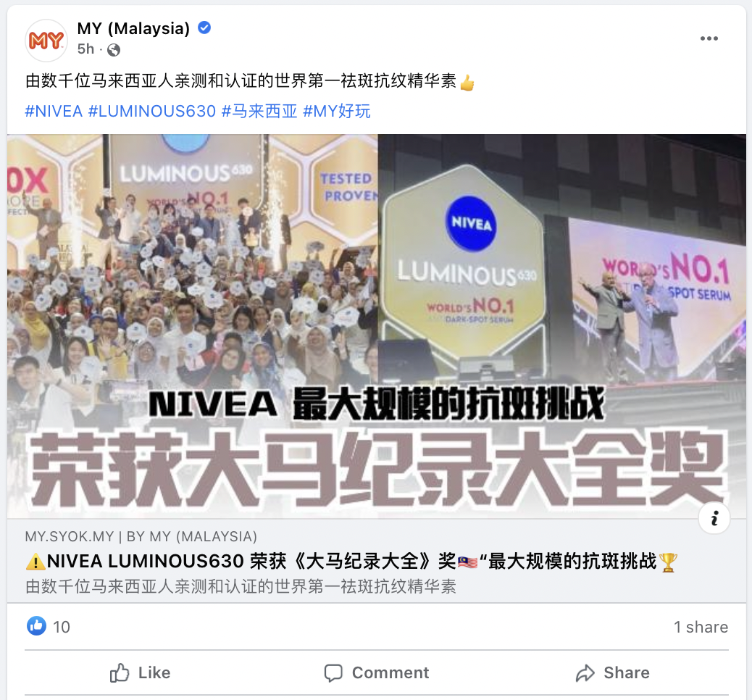
Task: Open the blue like reaction icon
Action: 36,626
